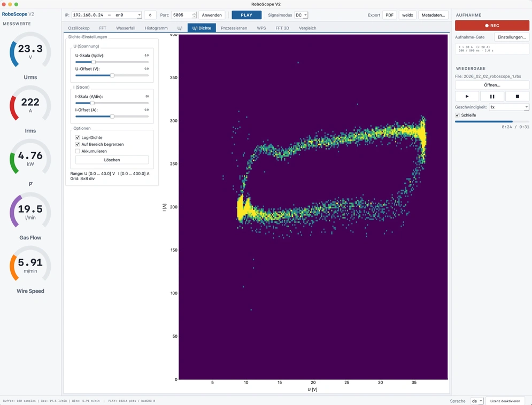Start playback with the play triangle icon
Image resolution: width=532 pixels, height=405 pixels.
(x=467, y=96)
